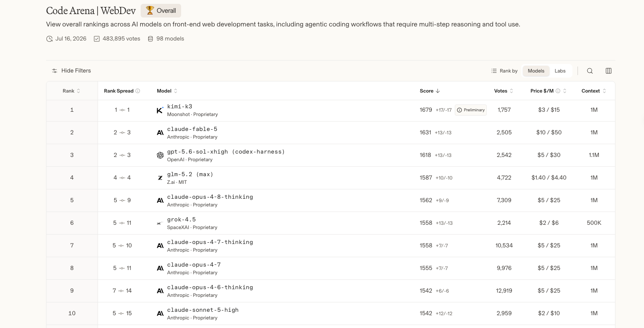Click the Anthropic logo beside claude-opus-4-7-thinking
This screenshot has height=328, width=644.
click(x=160, y=246)
